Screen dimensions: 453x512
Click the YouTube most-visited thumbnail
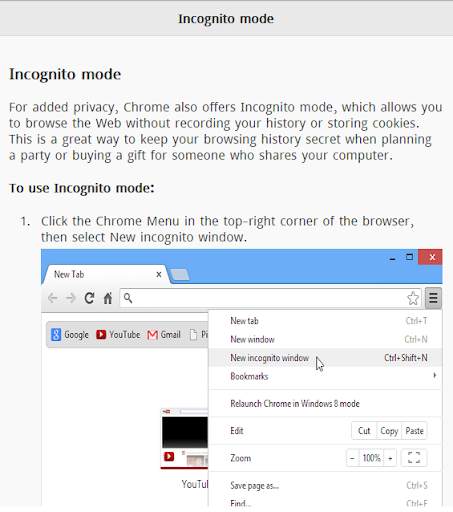point(185,438)
